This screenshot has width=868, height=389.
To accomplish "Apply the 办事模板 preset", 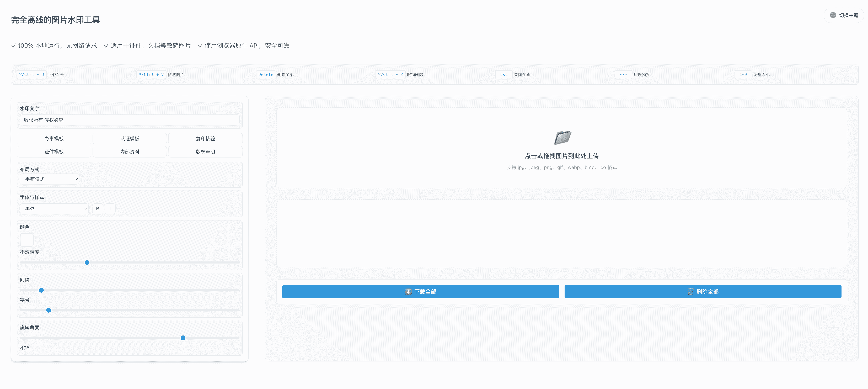I will 54,139.
